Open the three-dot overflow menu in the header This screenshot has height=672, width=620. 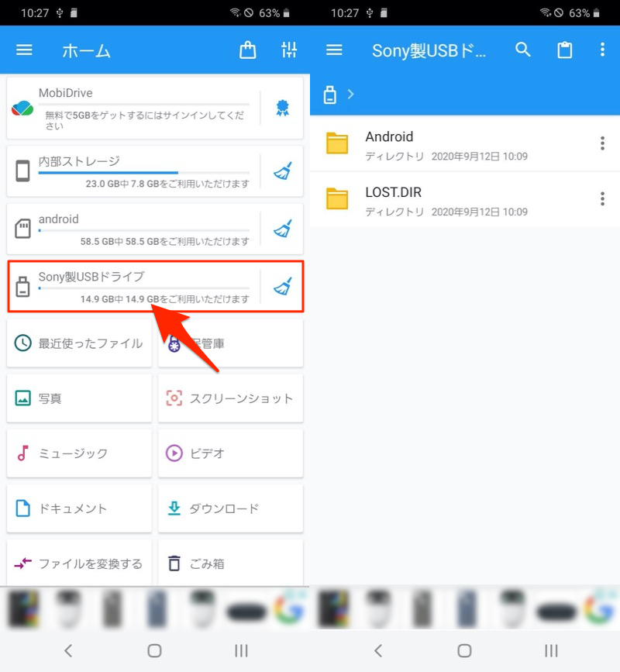click(x=602, y=50)
